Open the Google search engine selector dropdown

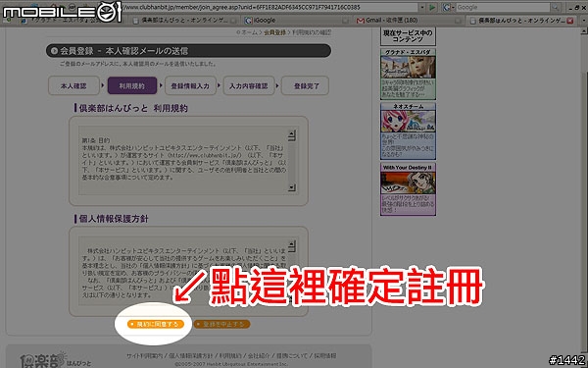448,7
